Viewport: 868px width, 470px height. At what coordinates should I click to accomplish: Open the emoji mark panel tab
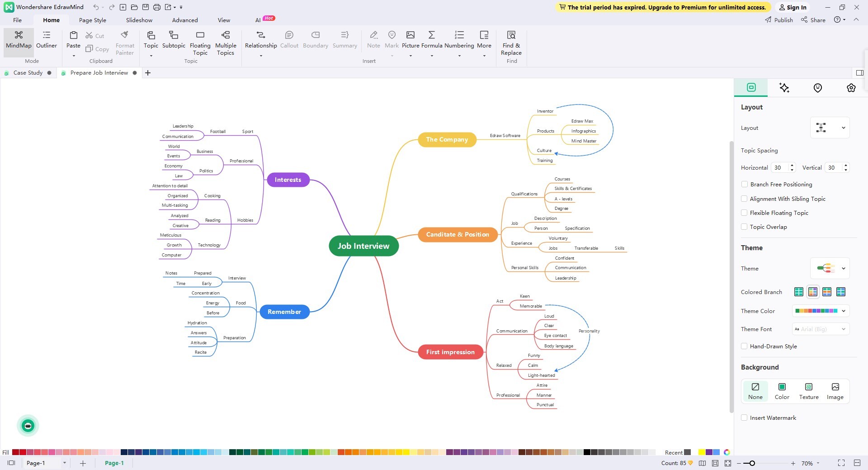tap(818, 88)
